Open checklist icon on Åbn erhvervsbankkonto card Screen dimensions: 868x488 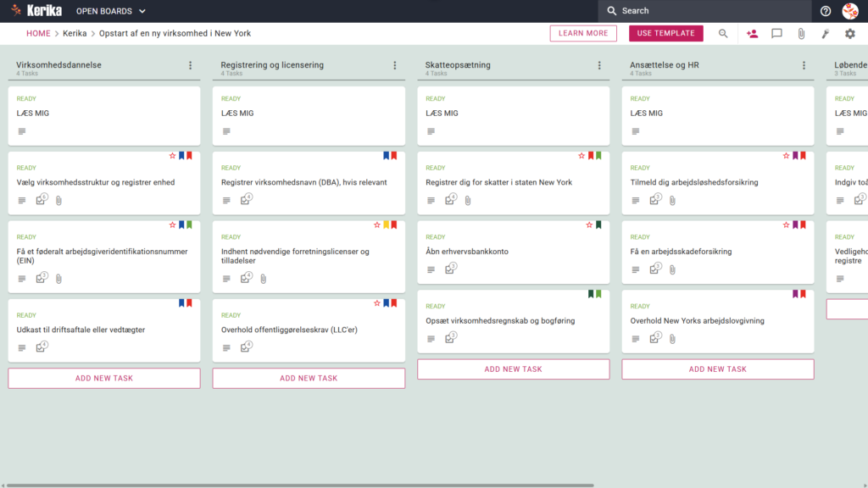tap(450, 269)
